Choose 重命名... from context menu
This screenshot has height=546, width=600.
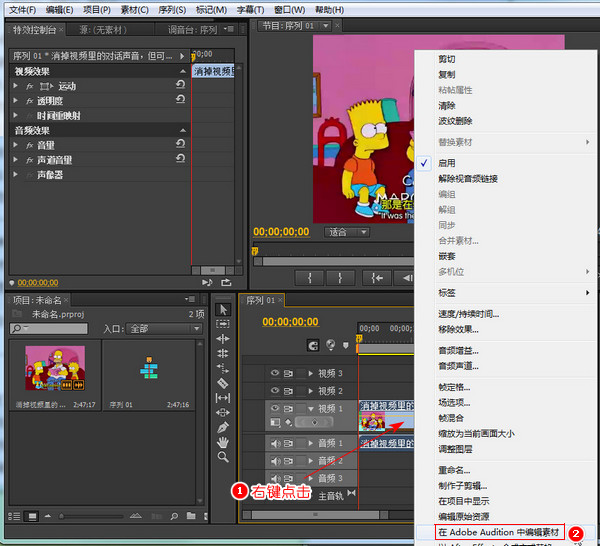[x=454, y=470]
